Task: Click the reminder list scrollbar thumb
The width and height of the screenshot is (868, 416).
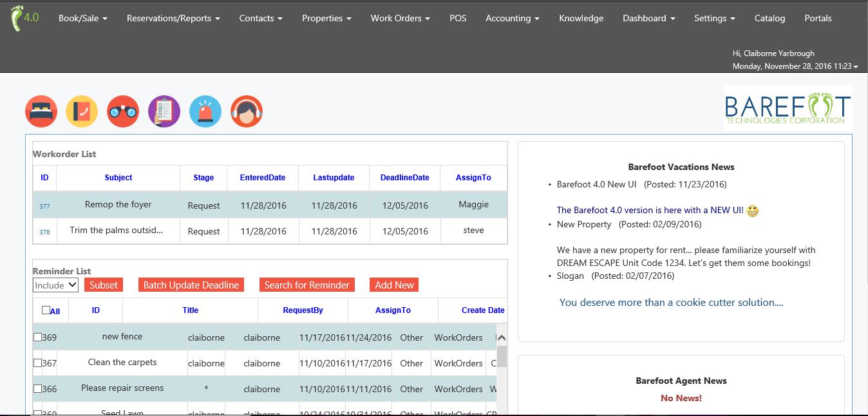Action: coord(502,356)
